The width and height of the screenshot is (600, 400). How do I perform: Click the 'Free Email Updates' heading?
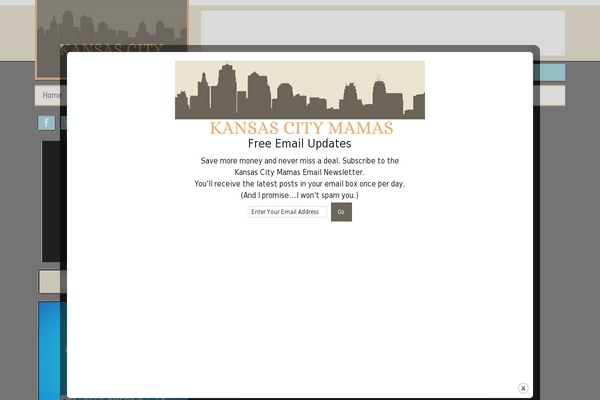click(300, 144)
